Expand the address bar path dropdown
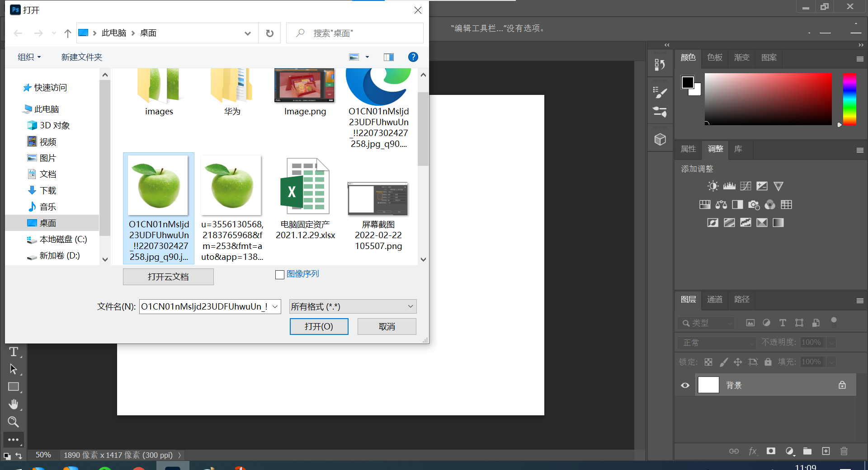 pyautogui.click(x=247, y=33)
